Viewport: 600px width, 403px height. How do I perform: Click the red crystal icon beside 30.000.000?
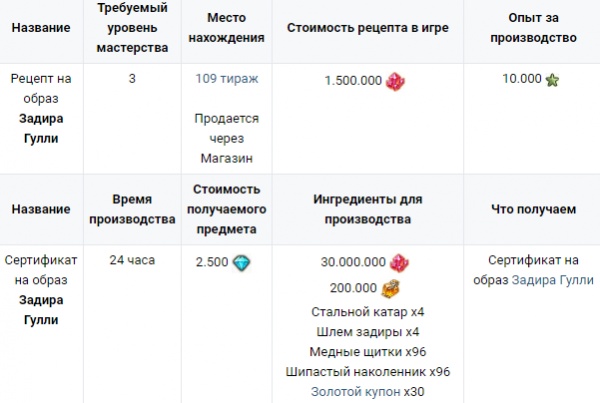point(399,263)
